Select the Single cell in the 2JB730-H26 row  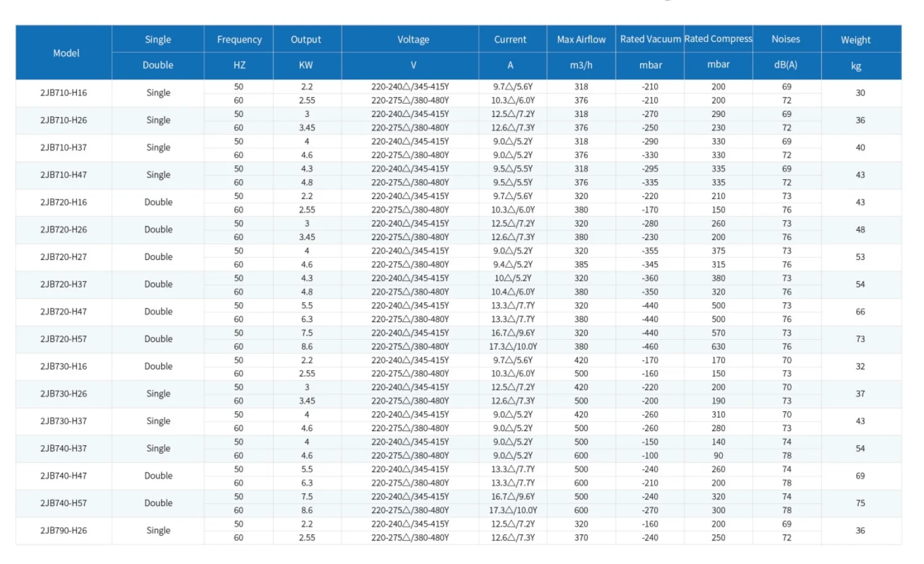coord(158,394)
